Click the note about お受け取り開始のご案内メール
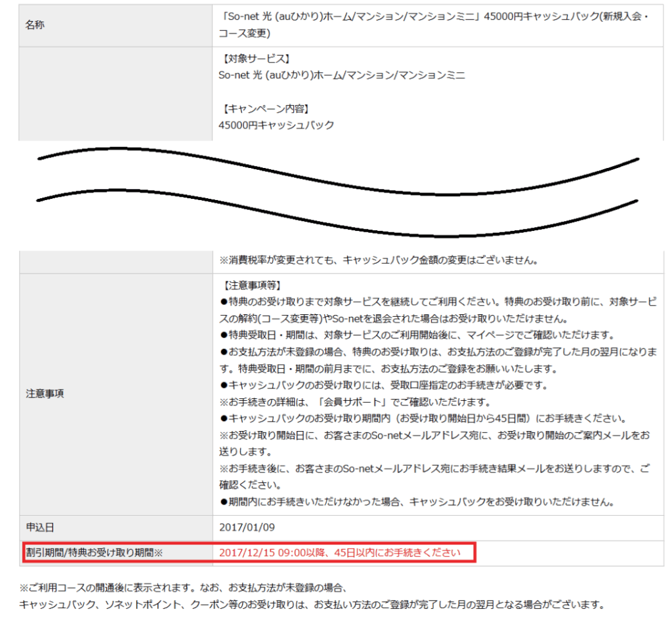Image resolution: width=672 pixels, height=620 pixels. click(x=434, y=435)
